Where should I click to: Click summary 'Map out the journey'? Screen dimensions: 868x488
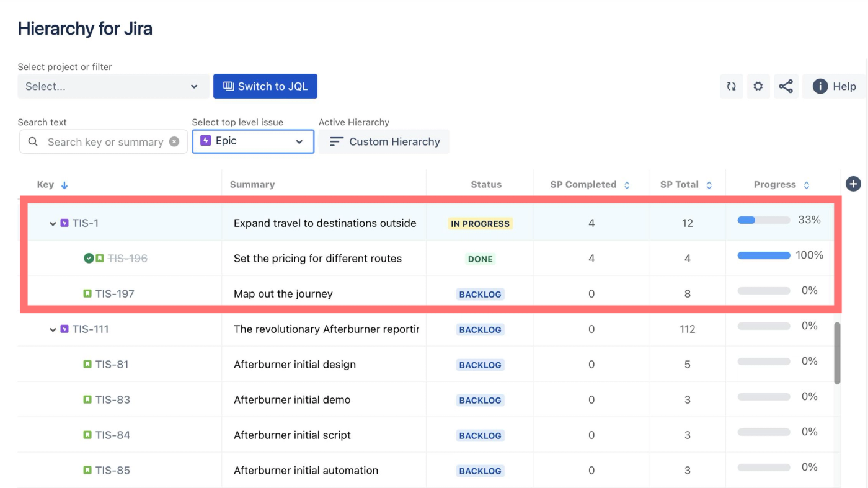283,294
